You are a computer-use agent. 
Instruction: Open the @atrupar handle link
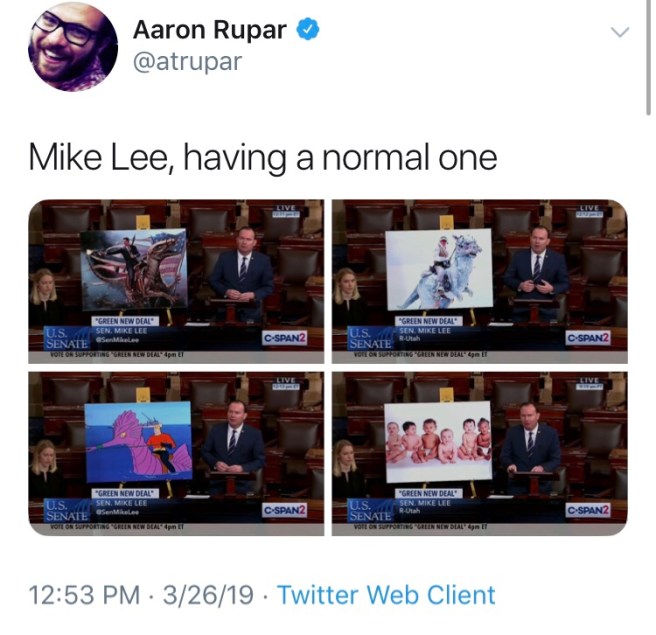(x=187, y=61)
